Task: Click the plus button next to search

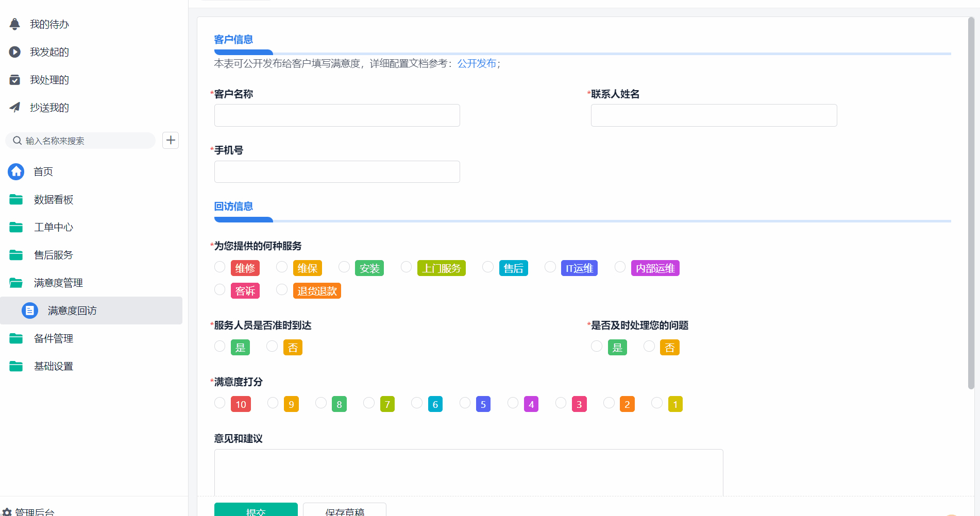Action: 171,140
